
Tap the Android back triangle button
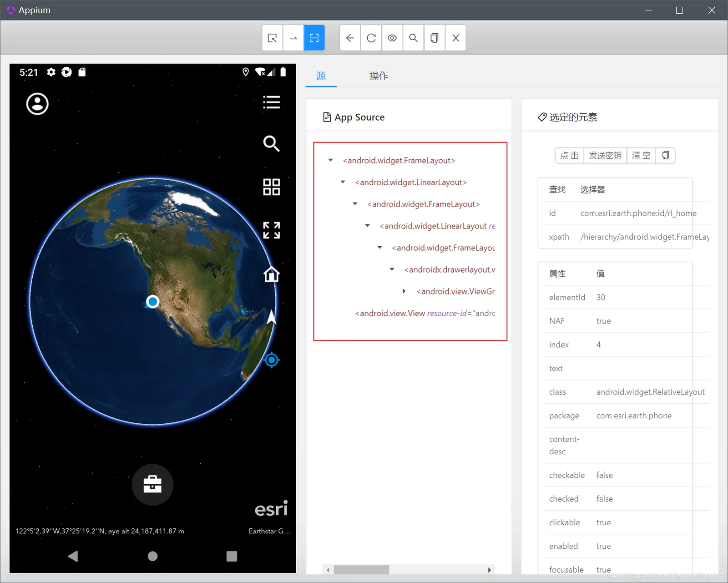[x=73, y=556]
